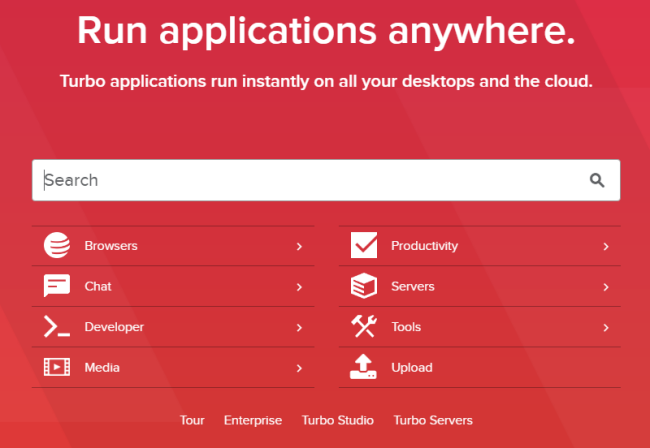Visit the Turbo Servers footer link

[433, 420]
